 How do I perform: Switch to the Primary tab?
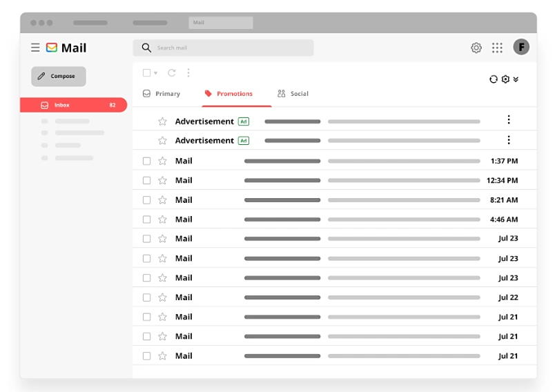[162, 94]
